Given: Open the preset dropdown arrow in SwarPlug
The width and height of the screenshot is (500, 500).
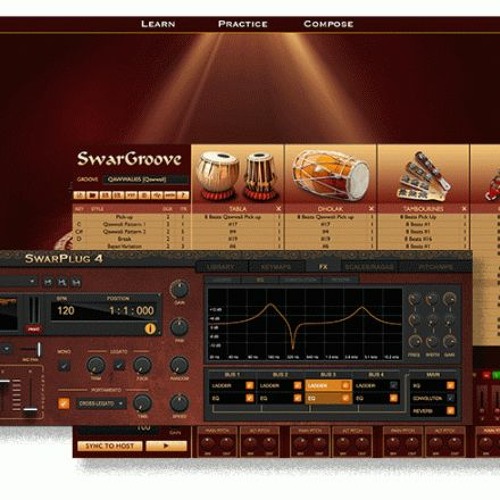Looking at the screenshot, I should click(x=32, y=281).
